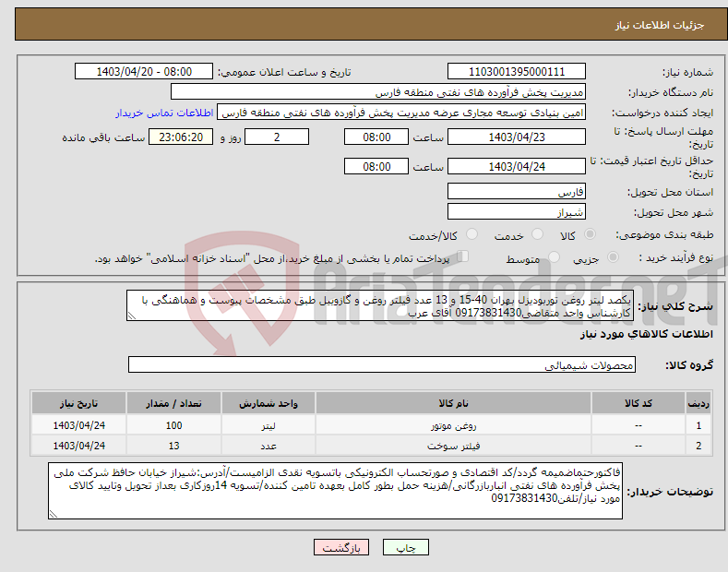This screenshot has width=728, height=572.
Task: Click the announcement date field 1403/04/20 - 08:00
Action: click(144, 72)
